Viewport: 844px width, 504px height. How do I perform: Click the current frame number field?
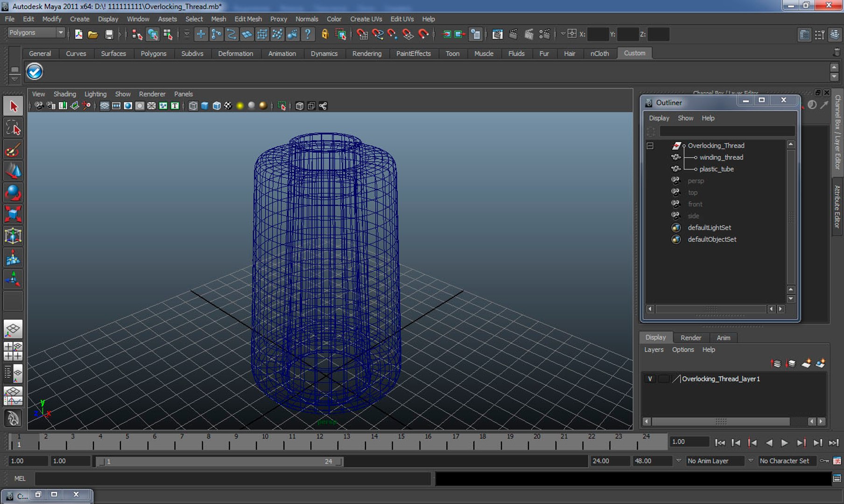(689, 442)
